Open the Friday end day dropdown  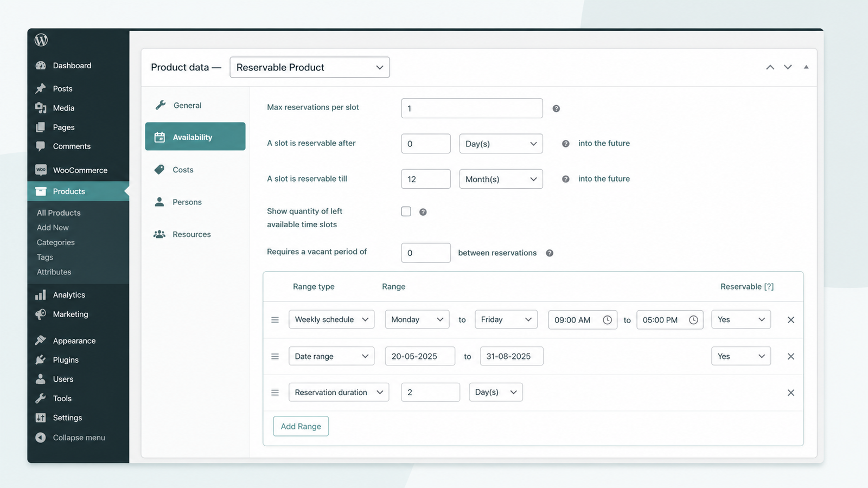(506, 319)
